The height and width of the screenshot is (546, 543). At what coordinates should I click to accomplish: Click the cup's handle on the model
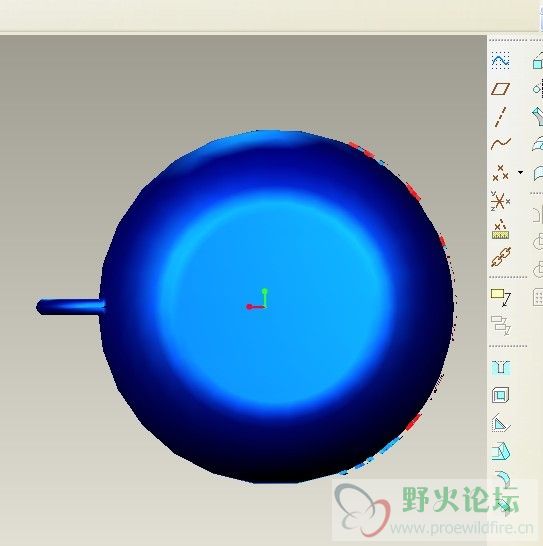click(70, 307)
